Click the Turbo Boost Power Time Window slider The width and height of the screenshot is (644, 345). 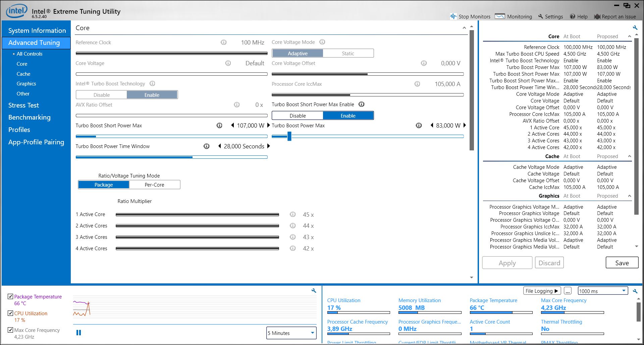pyautogui.click(x=172, y=157)
